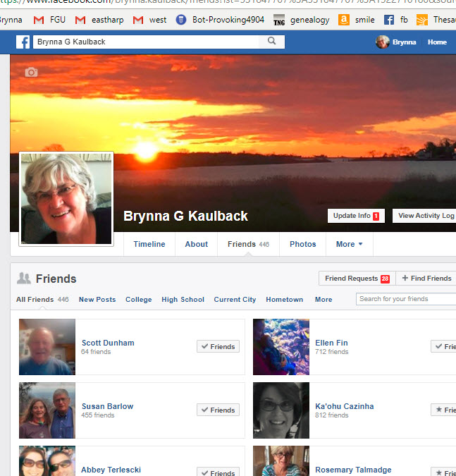Click the camera icon on cover photo
Screen dimensions: 456x476
click(31, 72)
